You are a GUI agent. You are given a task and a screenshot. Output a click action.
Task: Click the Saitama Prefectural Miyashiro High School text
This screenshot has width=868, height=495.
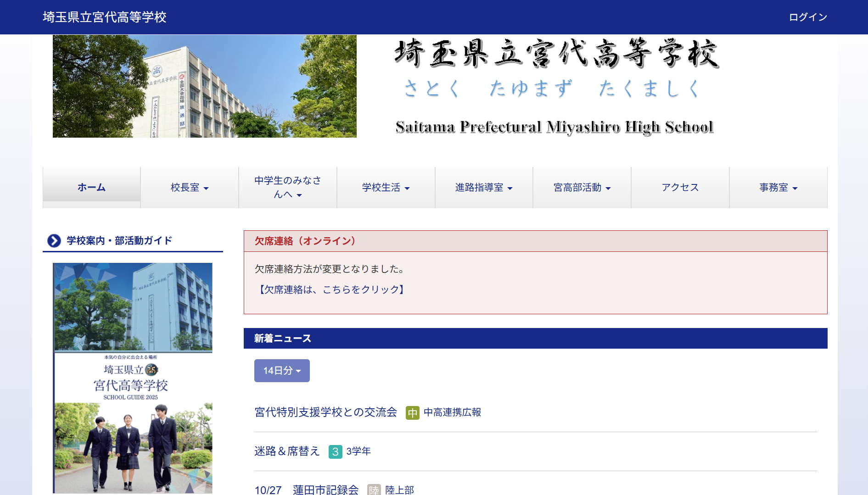click(x=554, y=127)
